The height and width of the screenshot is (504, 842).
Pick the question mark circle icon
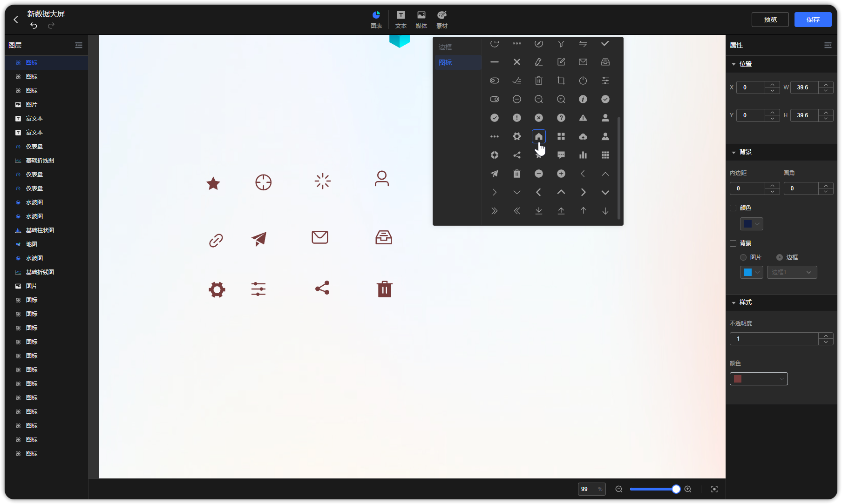pyautogui.click(x=561, y=118)
